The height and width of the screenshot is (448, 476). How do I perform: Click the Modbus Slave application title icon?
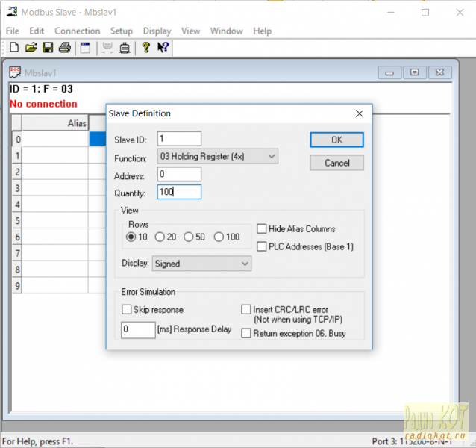point(12,12)
